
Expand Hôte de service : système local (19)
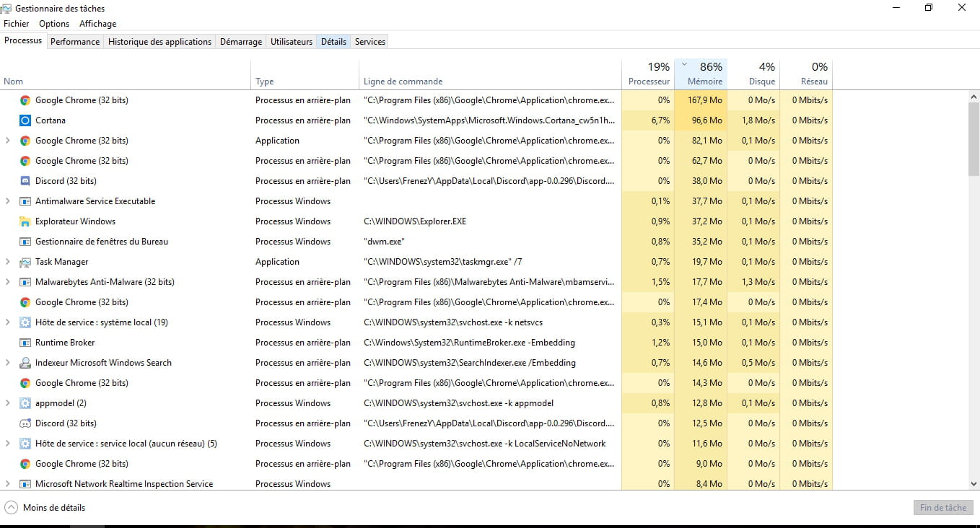pos(8,322)
